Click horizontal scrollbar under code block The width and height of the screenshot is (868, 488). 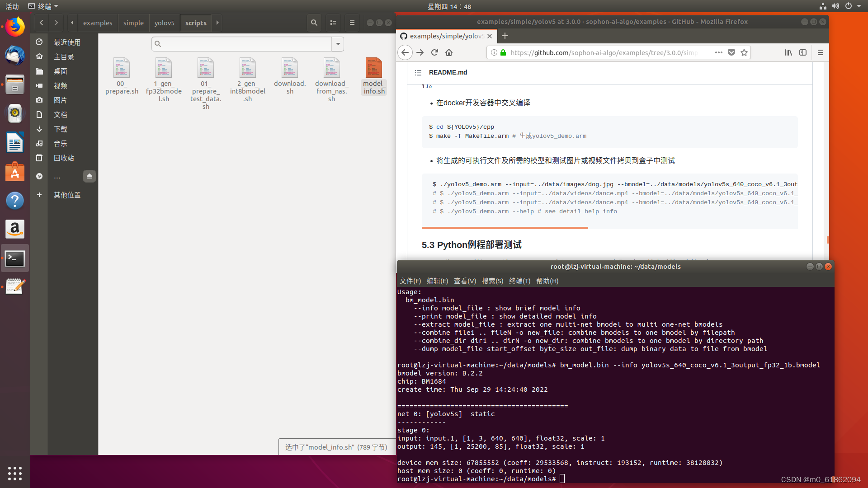(505, 228)
